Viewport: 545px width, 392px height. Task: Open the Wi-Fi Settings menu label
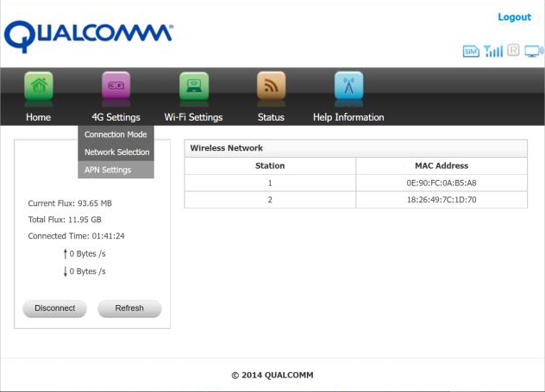(194, 117)
